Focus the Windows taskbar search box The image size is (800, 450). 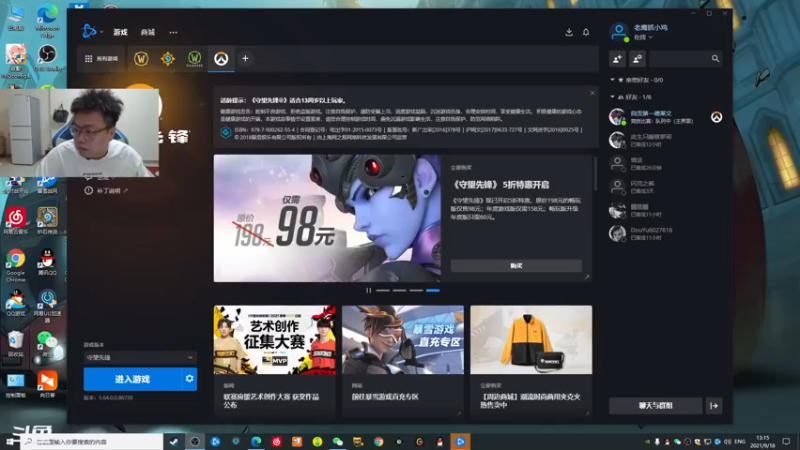[x=92, y=441]
